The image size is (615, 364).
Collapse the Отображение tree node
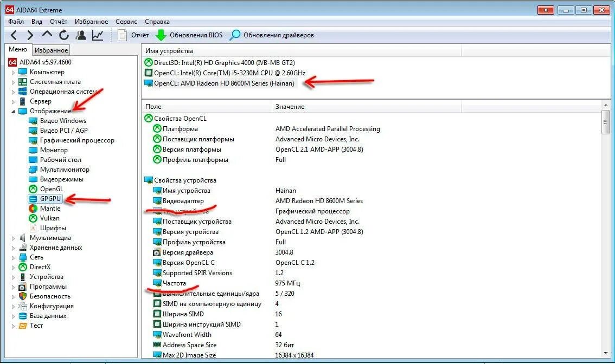click(13, 111)
